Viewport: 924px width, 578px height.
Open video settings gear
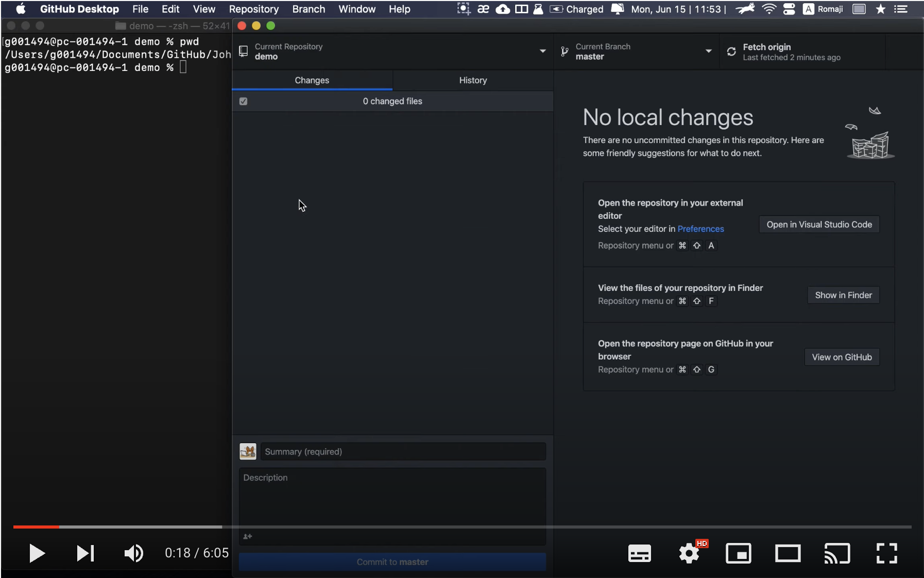tap(689, 553)
